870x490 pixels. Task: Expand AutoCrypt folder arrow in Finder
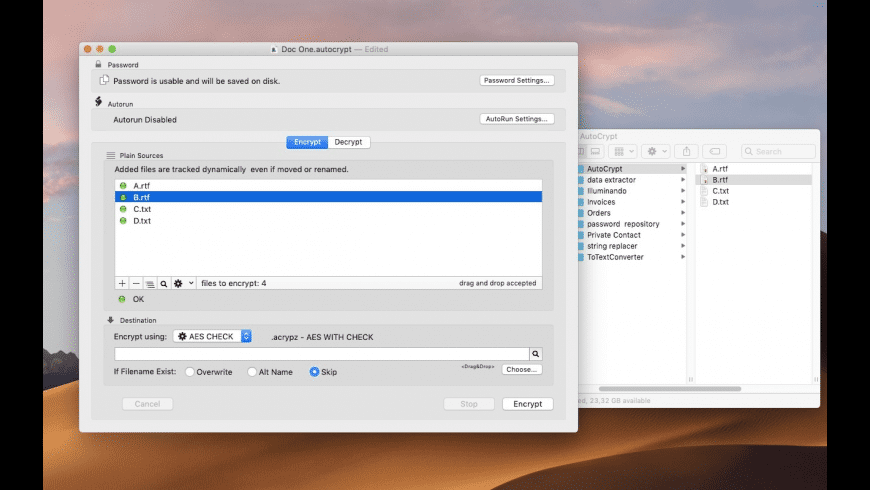tap(683, 169)
